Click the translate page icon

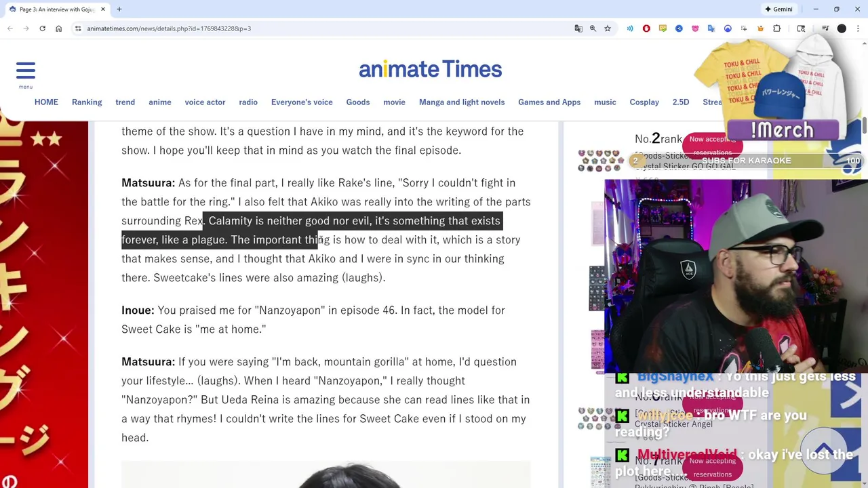pyautogui.click(x=578, y=28)
